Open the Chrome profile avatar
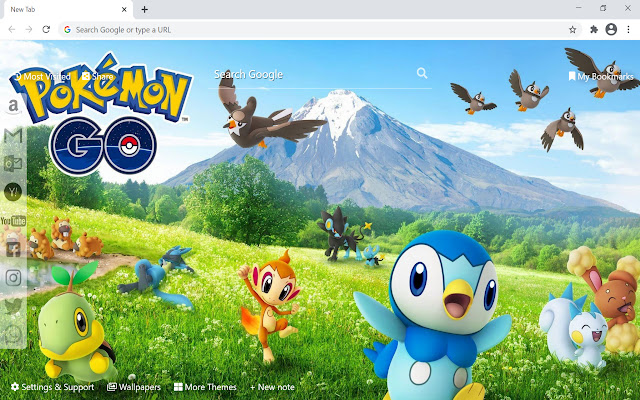 (x=611, y=29)
